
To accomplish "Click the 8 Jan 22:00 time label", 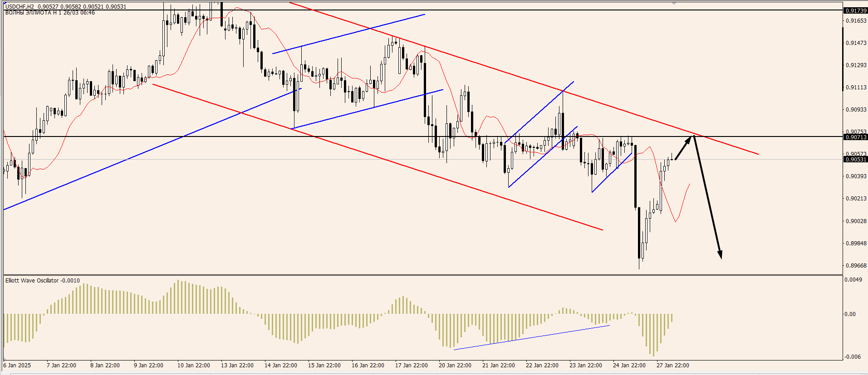I will click(x=105, y=365).
